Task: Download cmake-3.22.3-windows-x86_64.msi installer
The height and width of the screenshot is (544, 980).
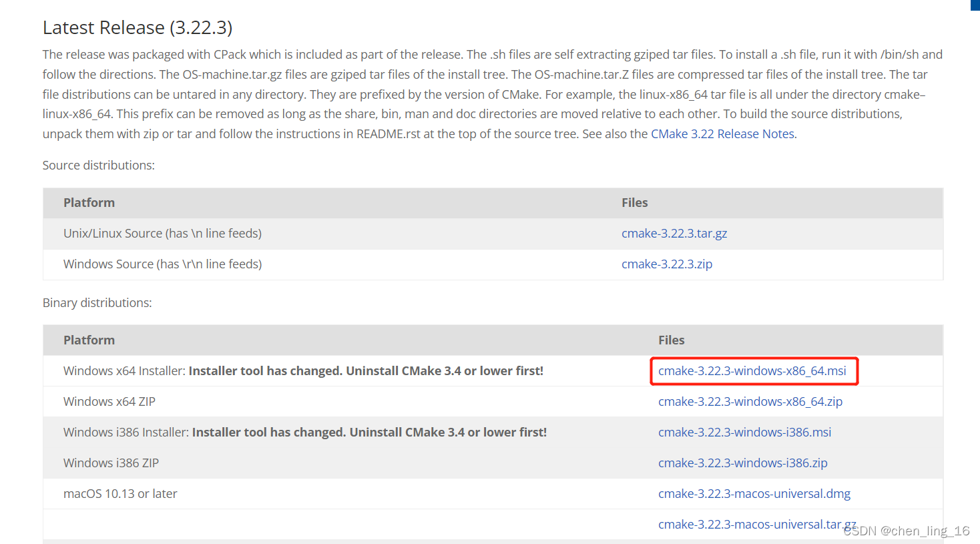Action: [752, 371]
